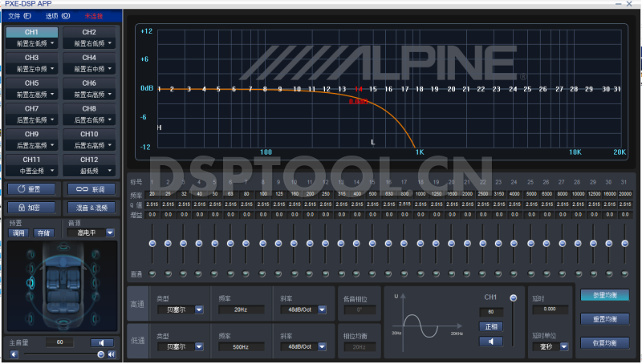Click EQ point 31 on the graph
The image size is (642, 364).
[617, 89]
